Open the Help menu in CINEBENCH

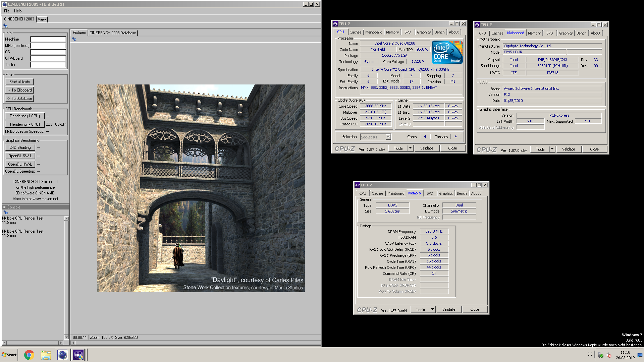[x=18, y=11]
